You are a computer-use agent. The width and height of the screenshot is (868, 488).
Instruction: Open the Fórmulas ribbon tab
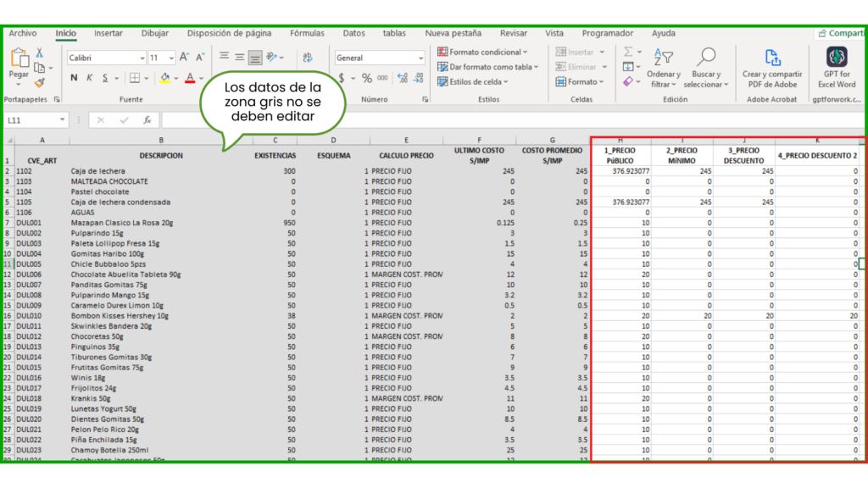[306, 33]
